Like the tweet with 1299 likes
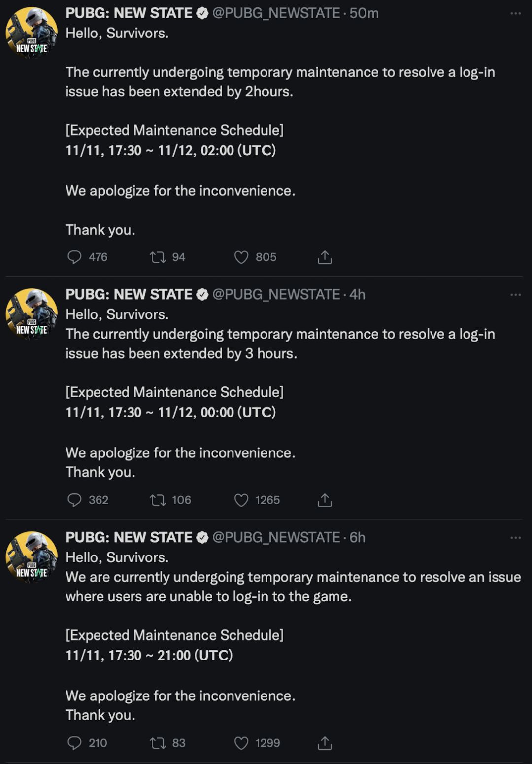Viewport: 532px width, 764px height. tap(241, 743)
